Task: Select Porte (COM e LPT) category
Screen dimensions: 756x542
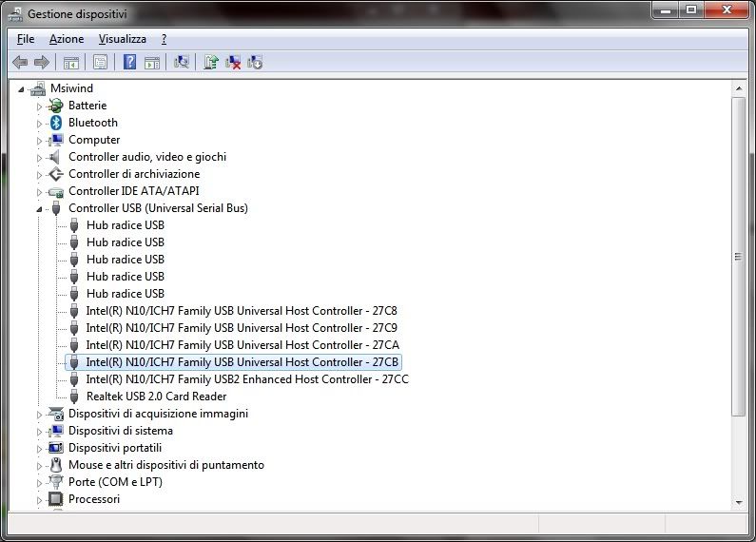Action: pos(115,482)
